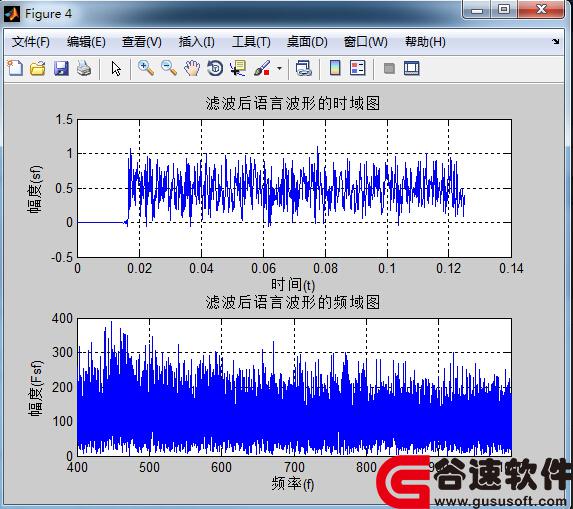
Task: Open the 文件(F) menu
Action: coord(31,42)
